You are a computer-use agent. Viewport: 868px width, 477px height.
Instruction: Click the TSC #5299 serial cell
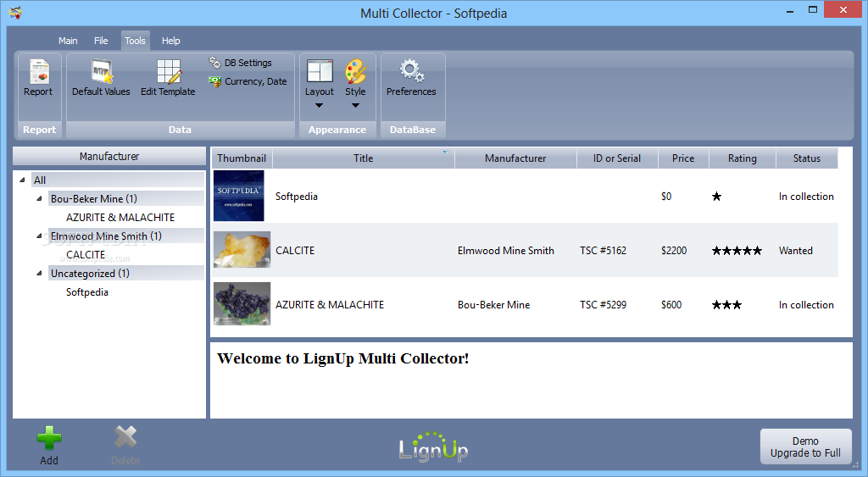pos(603,305)
